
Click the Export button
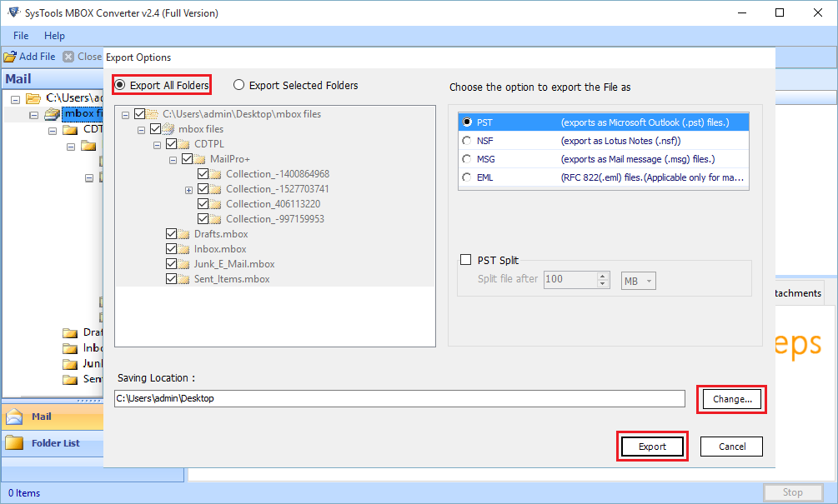[652, 447]
